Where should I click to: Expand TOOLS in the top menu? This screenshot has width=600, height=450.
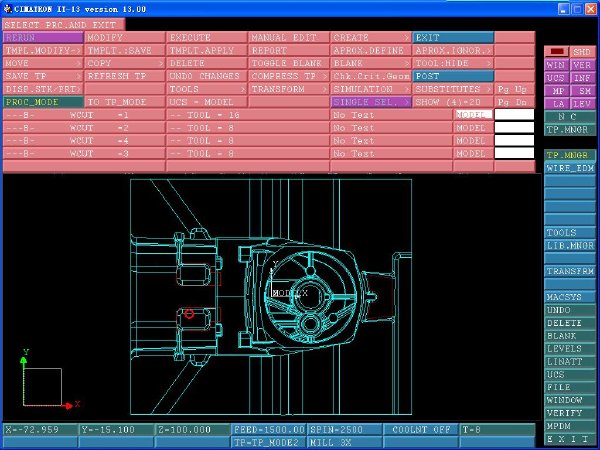point(207,89)
